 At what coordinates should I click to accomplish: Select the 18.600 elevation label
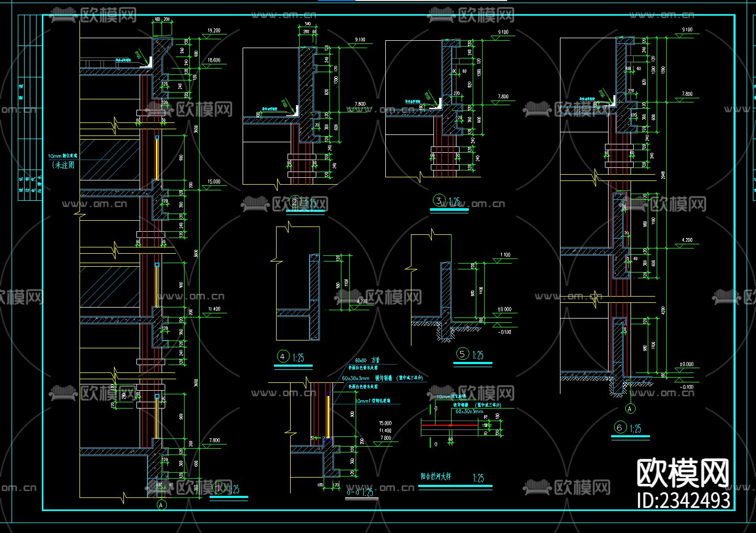click(x=214, y=60)
